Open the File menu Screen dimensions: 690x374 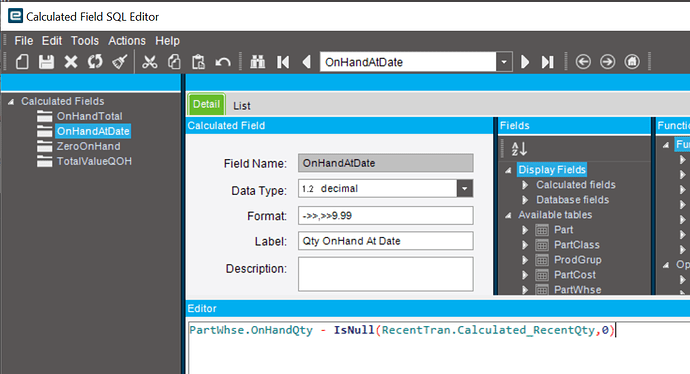point(24,41)
